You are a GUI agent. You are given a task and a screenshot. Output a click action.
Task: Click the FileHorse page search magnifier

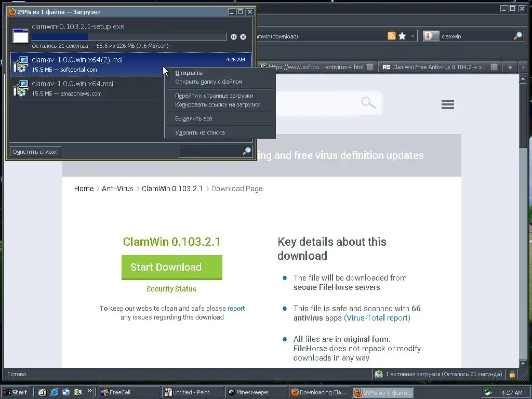(368, 102)
